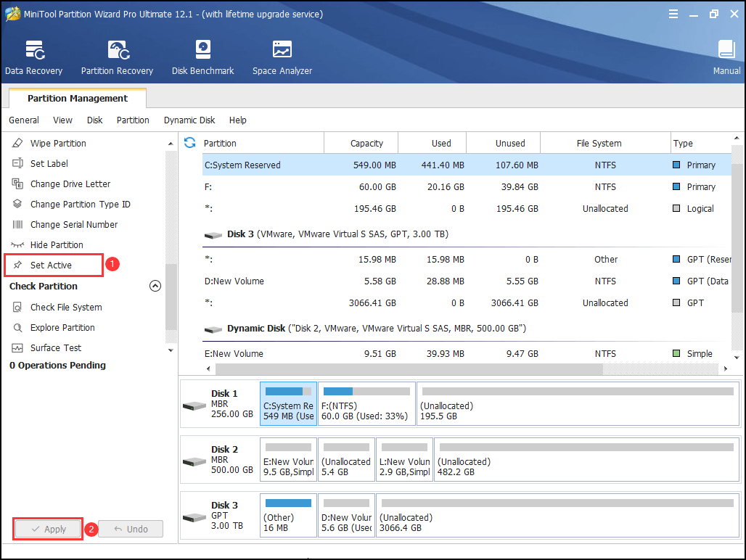Select C:System Reserved block in Disk 1 map
746x560 pixels.
pos(288,403)
